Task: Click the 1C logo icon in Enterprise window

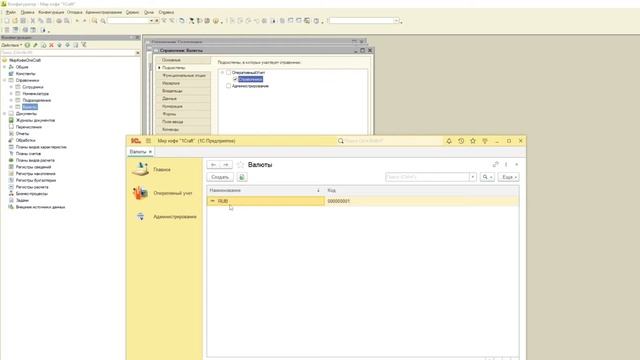Action: click(x=136, y=141)
